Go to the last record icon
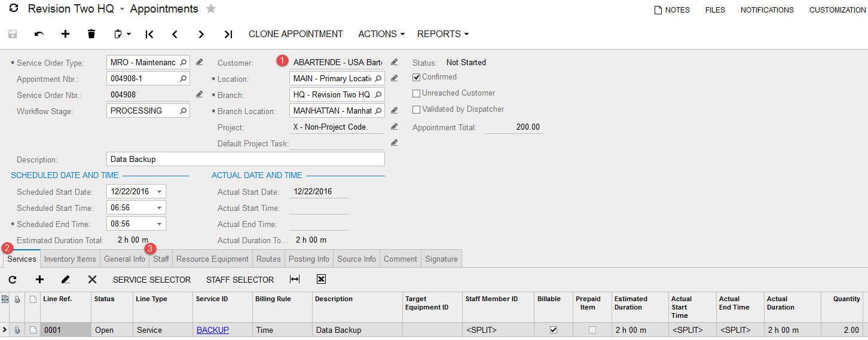Screen dimensions: 868x340 [x=228, y=34]
